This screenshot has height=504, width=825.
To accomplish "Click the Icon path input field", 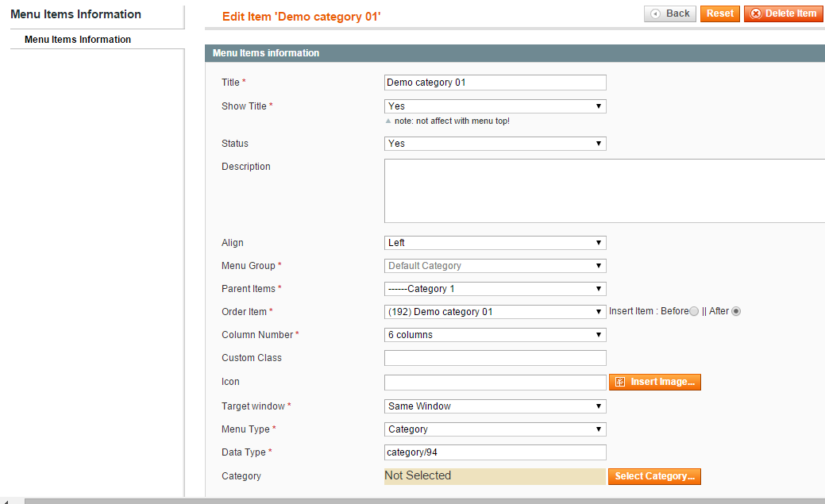I will click(495, 383).
